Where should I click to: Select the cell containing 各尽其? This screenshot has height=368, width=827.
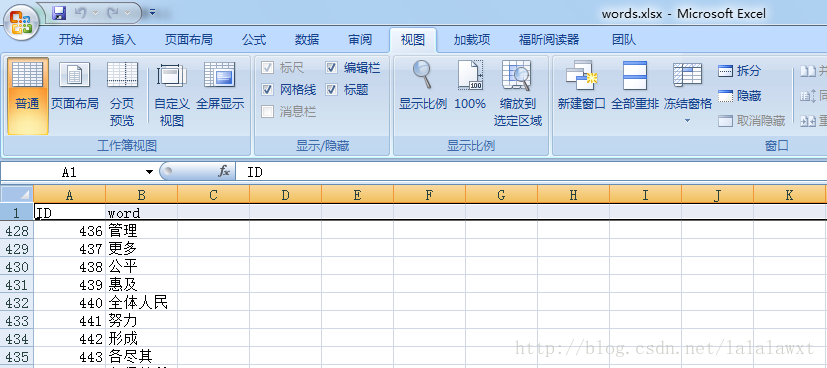(x=141, y=356)
